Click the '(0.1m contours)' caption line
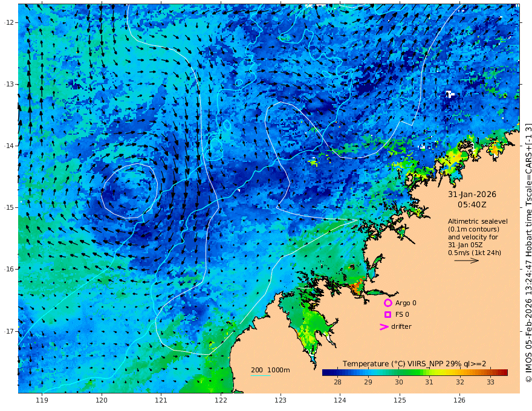Viewport: 532px width, 411px height. [x=473, y=230]
